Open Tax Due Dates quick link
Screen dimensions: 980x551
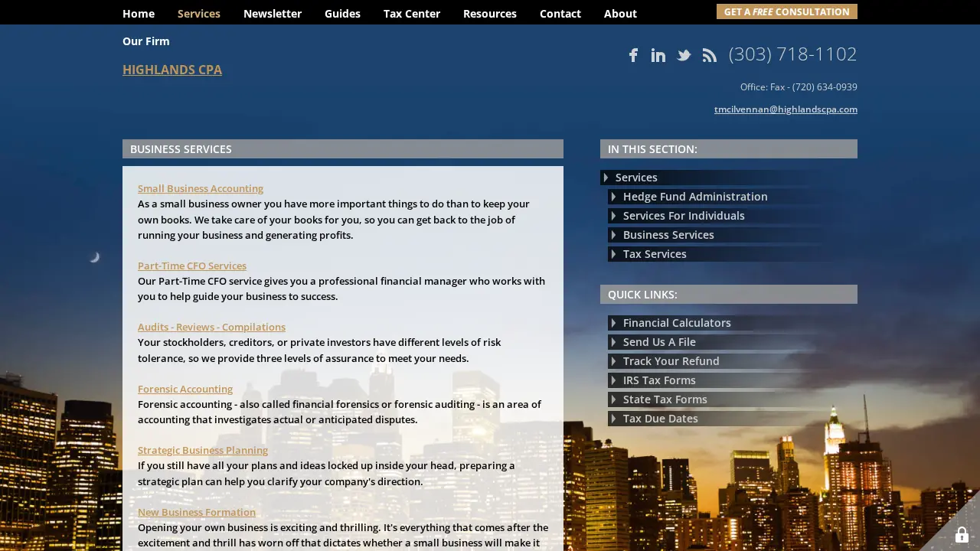[x=733, y=419]
